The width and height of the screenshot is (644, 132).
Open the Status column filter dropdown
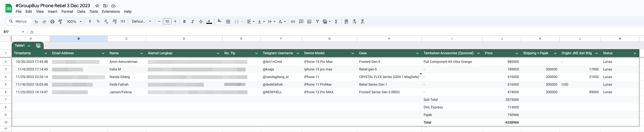point(635,53)
